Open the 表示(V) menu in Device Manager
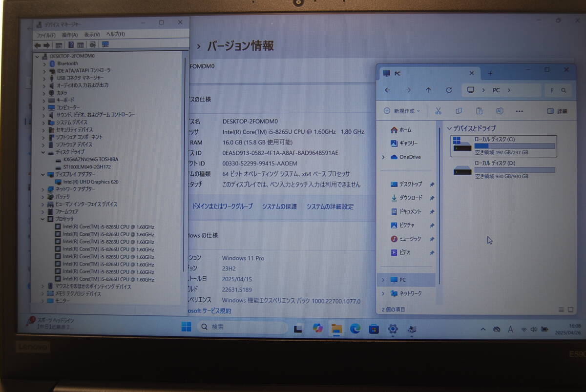This screenshot has height=392, width=586. point(92,35)
